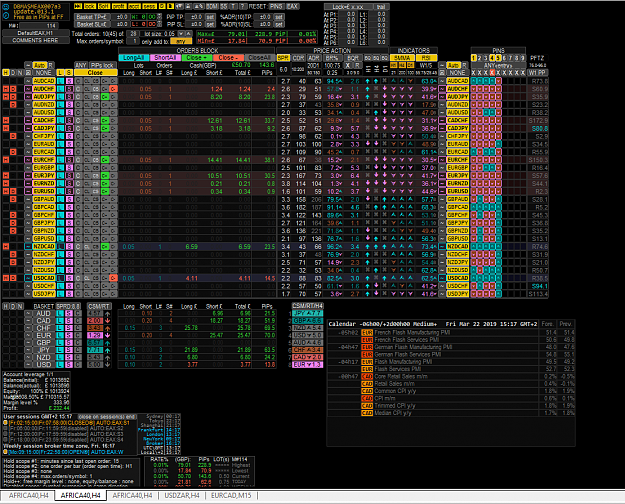Click the '?' help icon in the toolbar
The image size is (625, 504).
tap(242, 6)
